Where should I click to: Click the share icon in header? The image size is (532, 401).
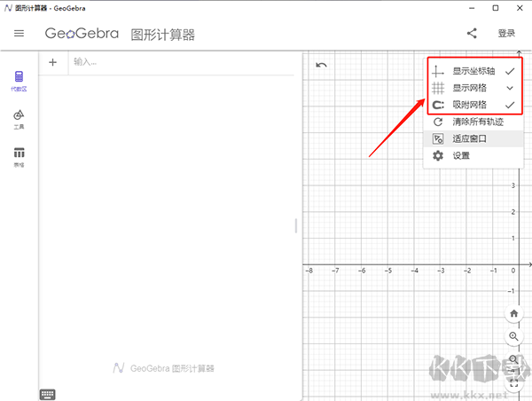coord(472,34)
